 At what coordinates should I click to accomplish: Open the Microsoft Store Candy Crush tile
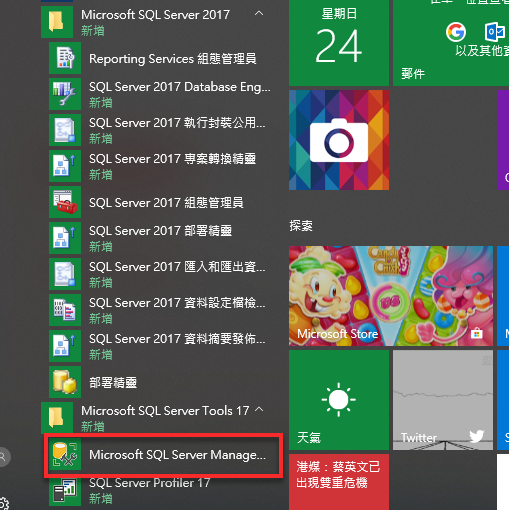[391, 296]
